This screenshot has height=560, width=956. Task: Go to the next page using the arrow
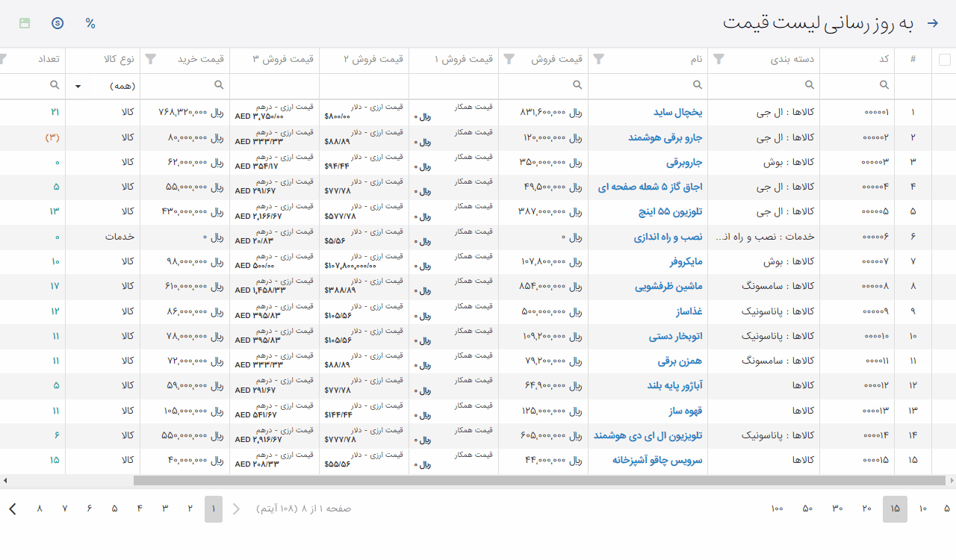tap(13, 508)
